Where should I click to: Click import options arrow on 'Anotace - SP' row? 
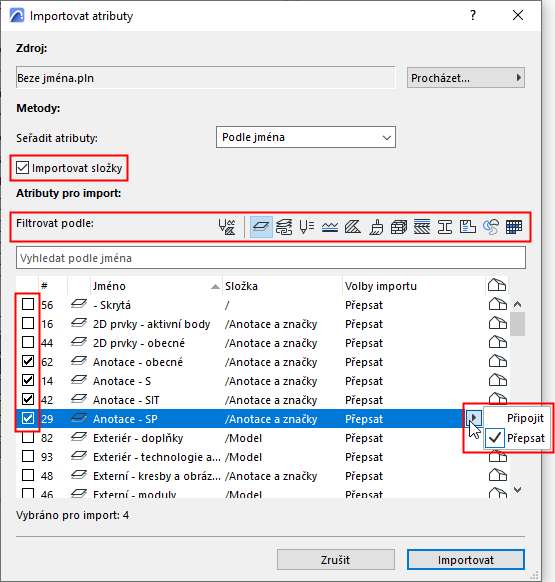click(474, 418)
